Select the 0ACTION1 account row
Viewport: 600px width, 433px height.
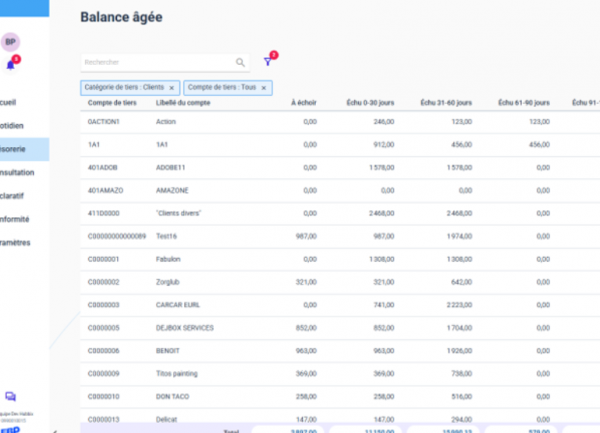(x=340, y=122)
